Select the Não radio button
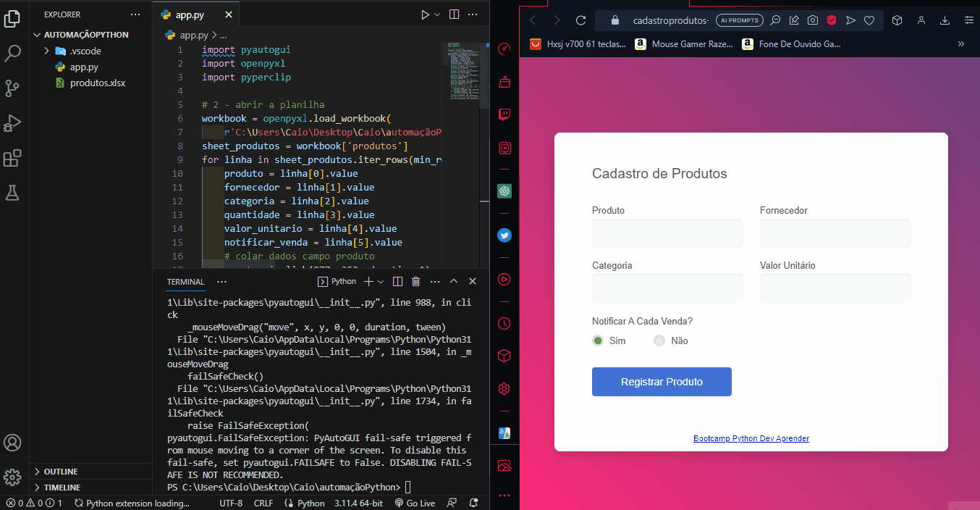 659,340
